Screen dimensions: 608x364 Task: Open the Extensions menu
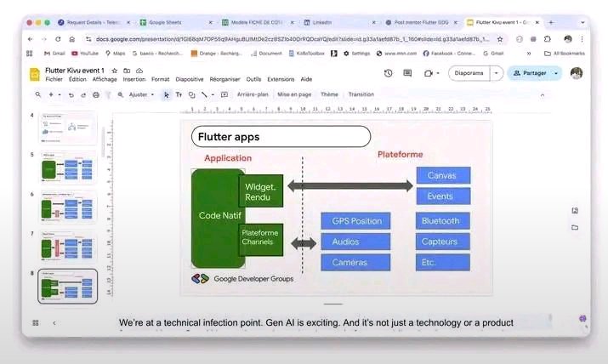click(281, 79)
